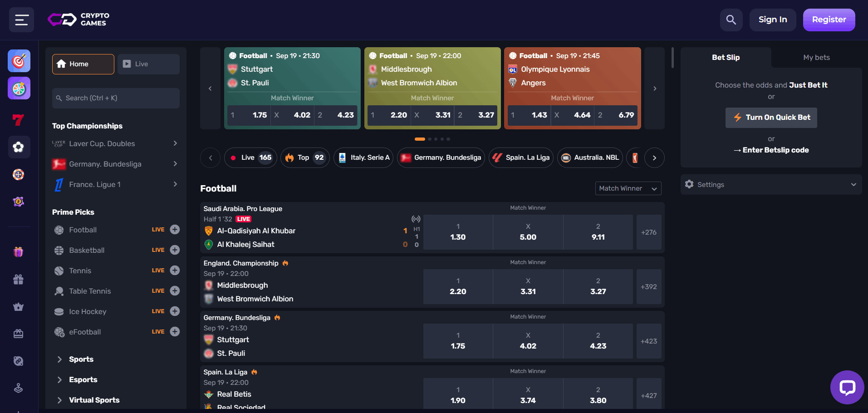Bet on draw 4.02 for Stuttgart list row

[528, 341]
